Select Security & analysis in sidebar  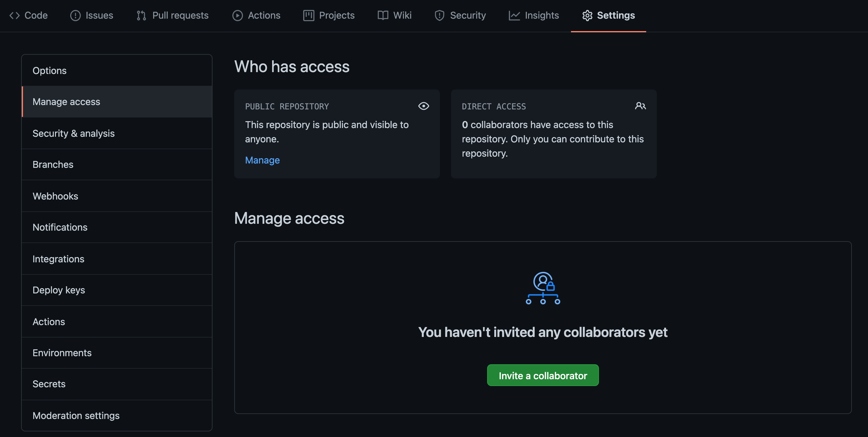pos(73,133)
